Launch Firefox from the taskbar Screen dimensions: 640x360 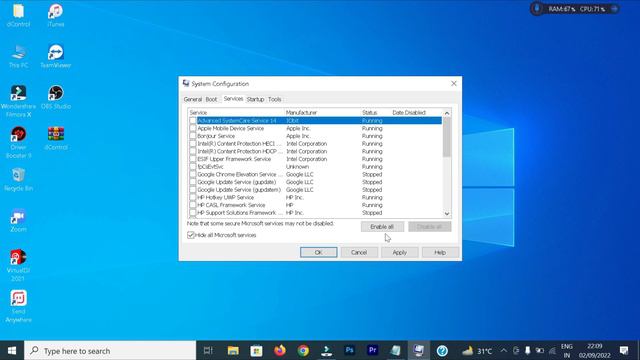[x=280, y=351]
